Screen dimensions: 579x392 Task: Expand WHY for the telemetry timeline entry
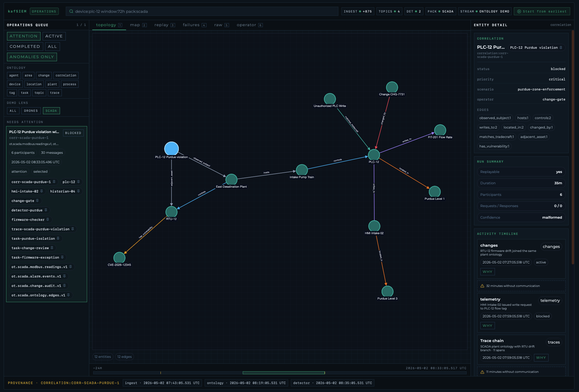(487, 326)
